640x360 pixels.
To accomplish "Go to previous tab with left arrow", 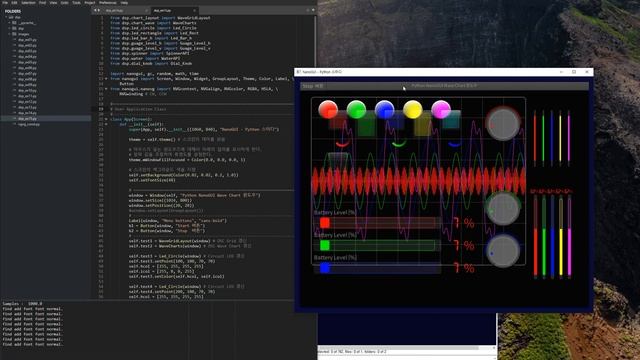I will pos(95,10).
